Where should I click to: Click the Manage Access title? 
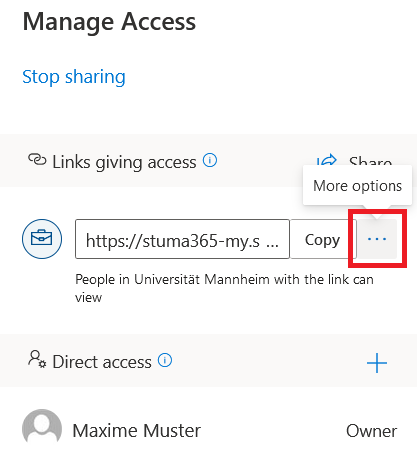109,22
